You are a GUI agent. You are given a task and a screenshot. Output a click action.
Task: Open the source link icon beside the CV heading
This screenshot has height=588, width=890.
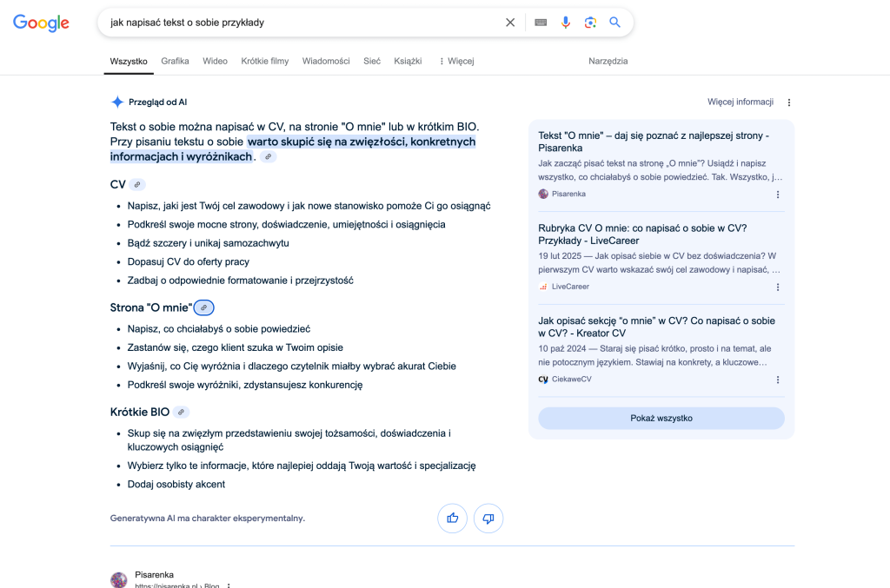click(x=138, y=184)
